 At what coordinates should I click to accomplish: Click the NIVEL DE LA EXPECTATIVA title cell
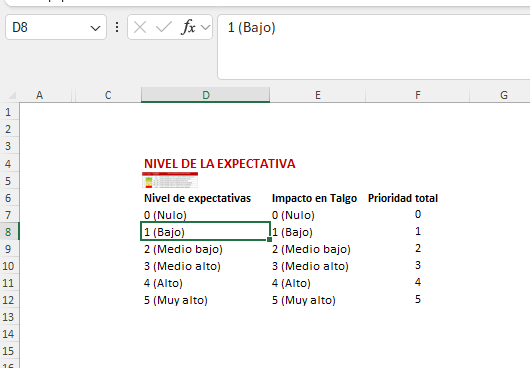pos(220,164)
